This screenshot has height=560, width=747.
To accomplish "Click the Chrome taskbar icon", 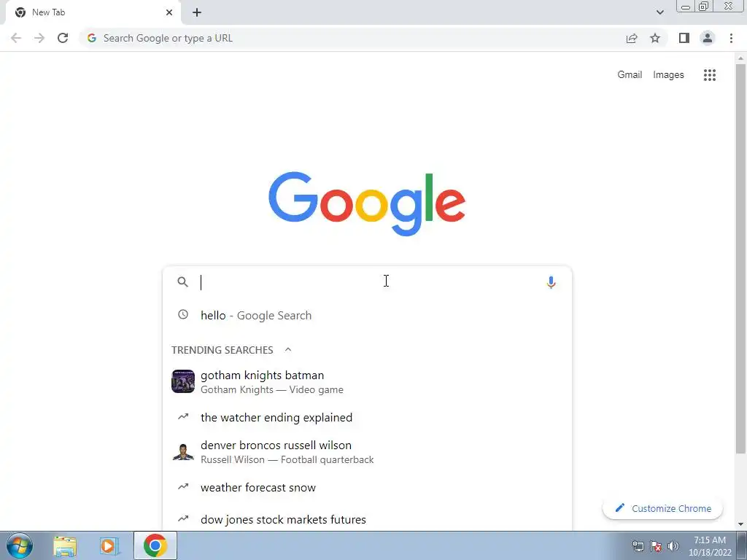I will tap(155, 545).
